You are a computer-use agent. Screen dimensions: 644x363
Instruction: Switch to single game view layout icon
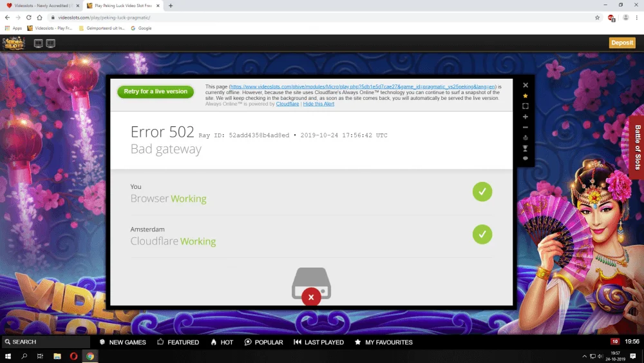pos(38,43)
